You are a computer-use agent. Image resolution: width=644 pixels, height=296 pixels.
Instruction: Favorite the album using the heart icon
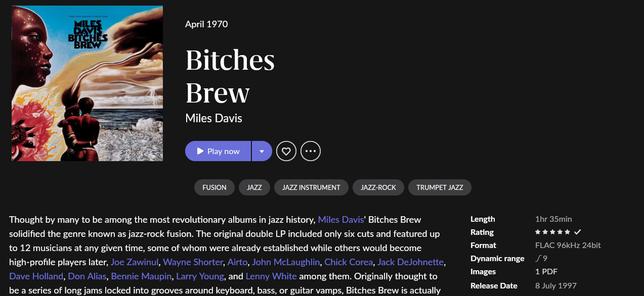[286, 151]
